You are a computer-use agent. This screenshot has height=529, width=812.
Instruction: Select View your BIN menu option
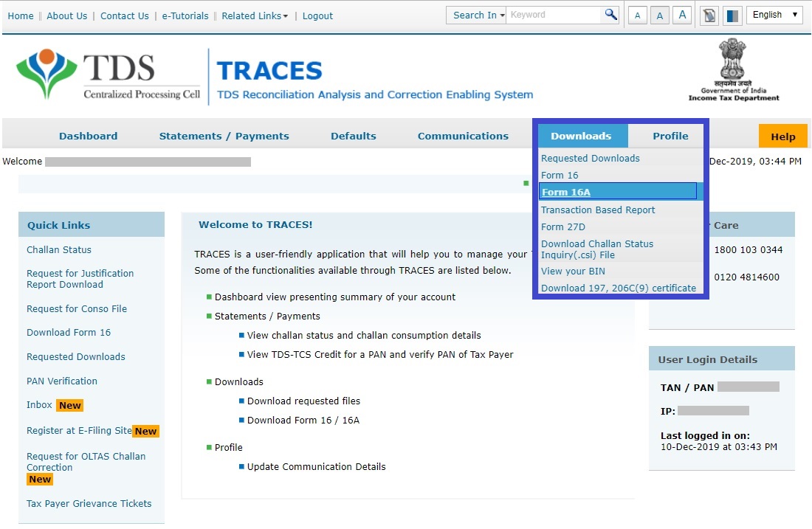point(573,271)
